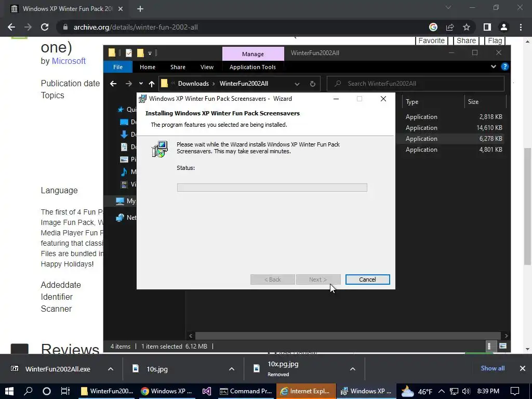Open the address bar history dropdown
The width and height of the screenshot is (532, 399).
click(x=297, y=84)
